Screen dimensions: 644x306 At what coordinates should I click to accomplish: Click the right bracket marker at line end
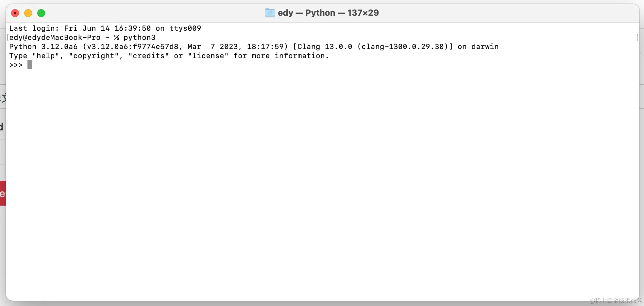637,38
